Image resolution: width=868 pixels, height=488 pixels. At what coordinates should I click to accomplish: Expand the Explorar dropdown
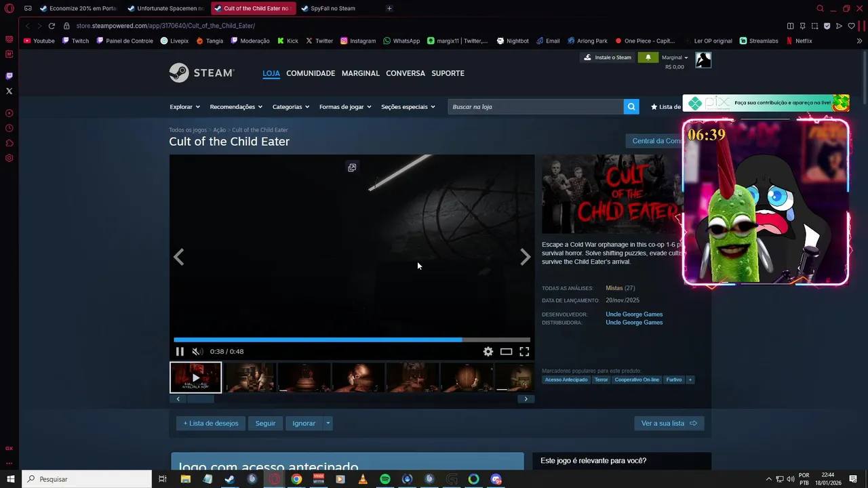pos(184,106)
